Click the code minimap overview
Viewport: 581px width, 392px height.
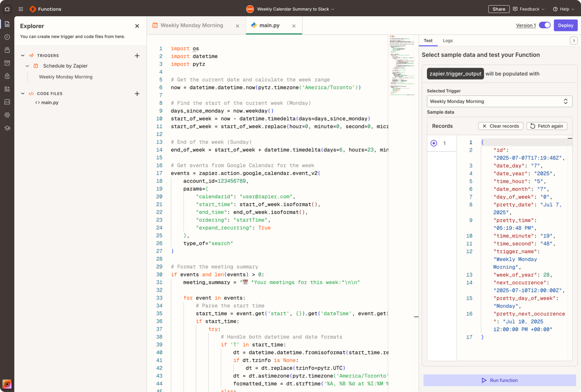402,65
